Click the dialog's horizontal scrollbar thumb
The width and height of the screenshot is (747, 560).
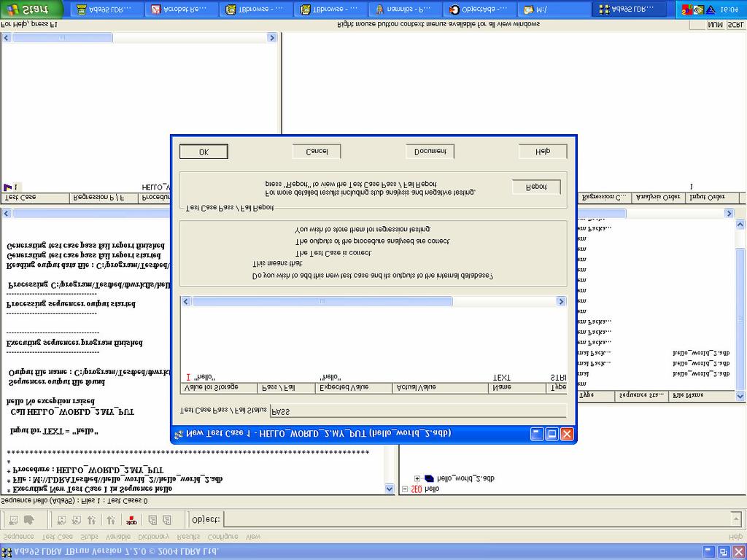322,301
